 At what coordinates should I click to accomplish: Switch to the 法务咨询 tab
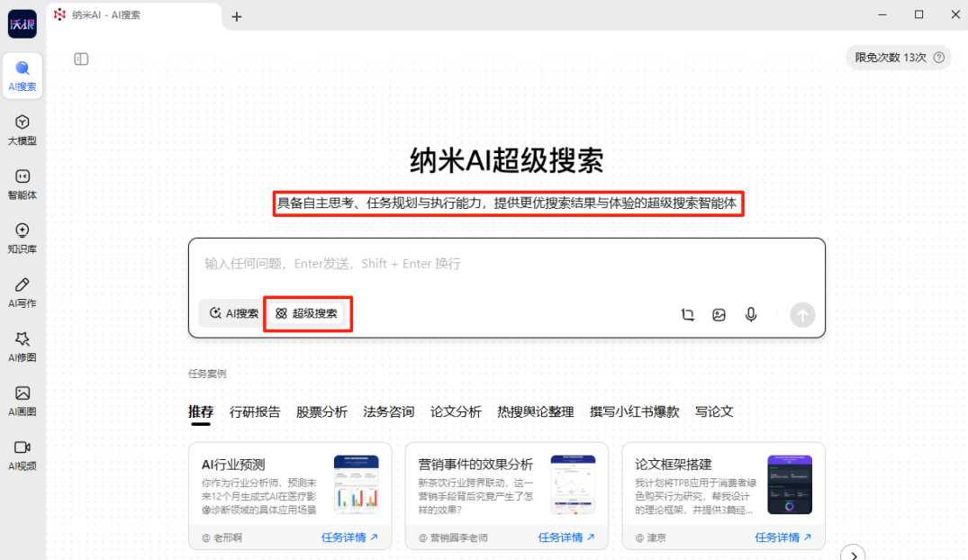point(388,411)
